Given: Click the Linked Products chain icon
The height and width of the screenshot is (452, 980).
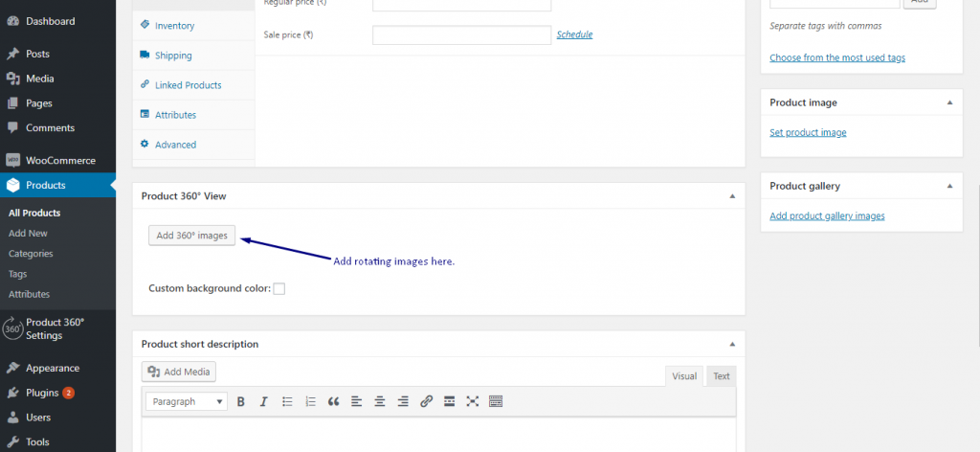Looking at the screenshot, I should pyautogui.click(x=145, y=84).
